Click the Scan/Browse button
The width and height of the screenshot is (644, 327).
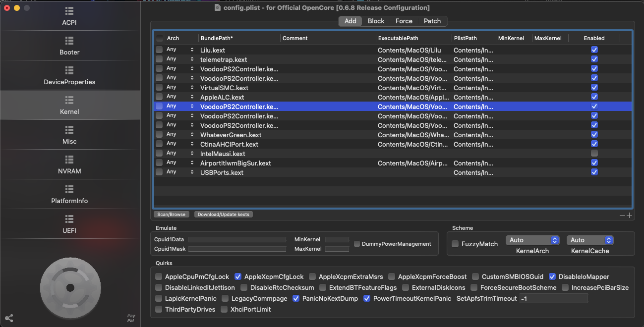[x=171, y=215]
